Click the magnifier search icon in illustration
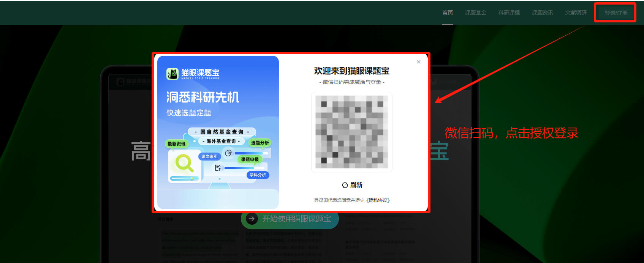644x263 pixels. pyautogui.click(x=185, y=164)
